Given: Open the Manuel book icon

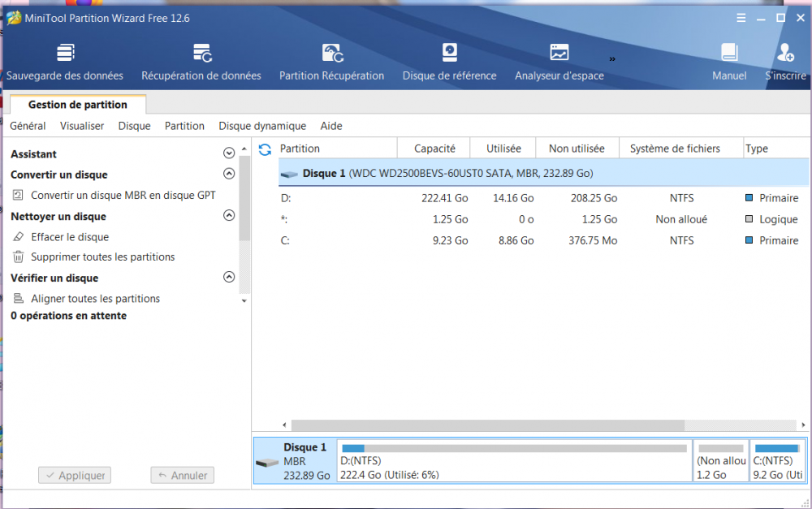Looking at the screenshot, I should coord(729,54).
